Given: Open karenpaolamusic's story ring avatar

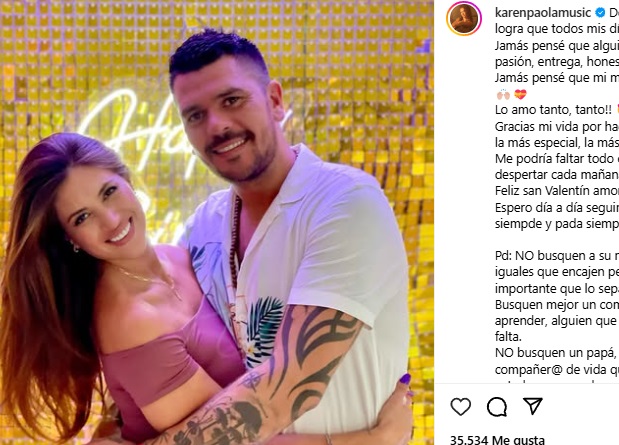Looking at the screenshot, I should coord(464,18).
